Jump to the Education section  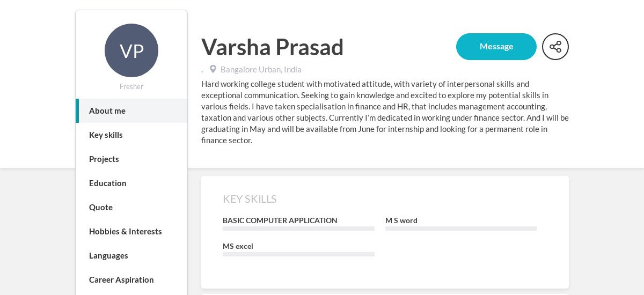point(131,183)
